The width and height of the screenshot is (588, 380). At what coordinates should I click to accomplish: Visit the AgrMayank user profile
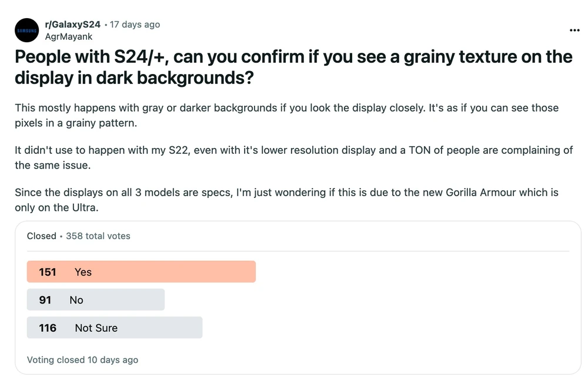tap(69, 36)
